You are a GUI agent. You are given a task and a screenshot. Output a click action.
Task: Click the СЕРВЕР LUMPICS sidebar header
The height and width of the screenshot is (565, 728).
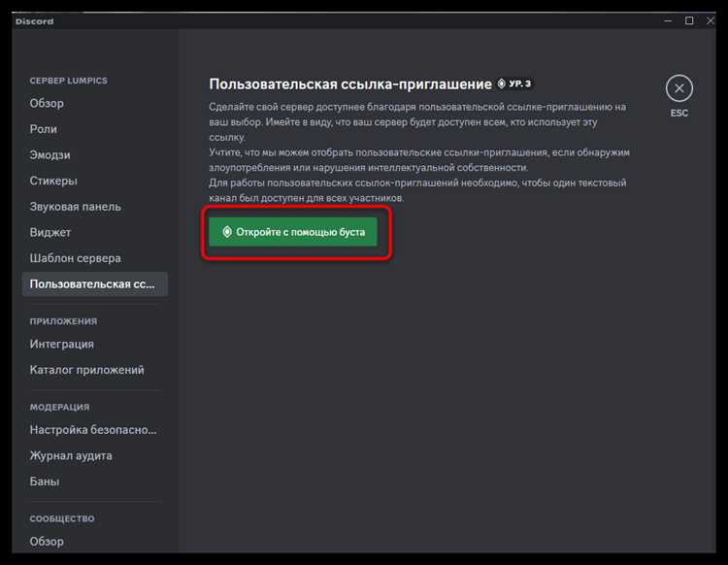[68, 81]
